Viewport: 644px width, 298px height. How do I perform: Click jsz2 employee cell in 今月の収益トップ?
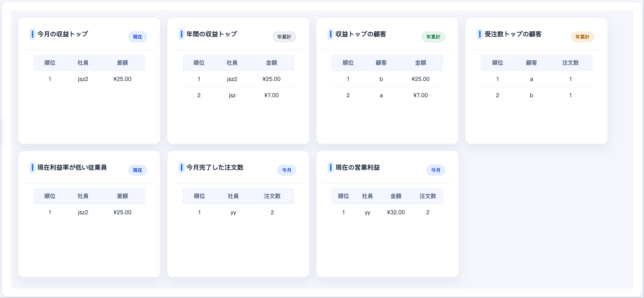tap(83, 79)
